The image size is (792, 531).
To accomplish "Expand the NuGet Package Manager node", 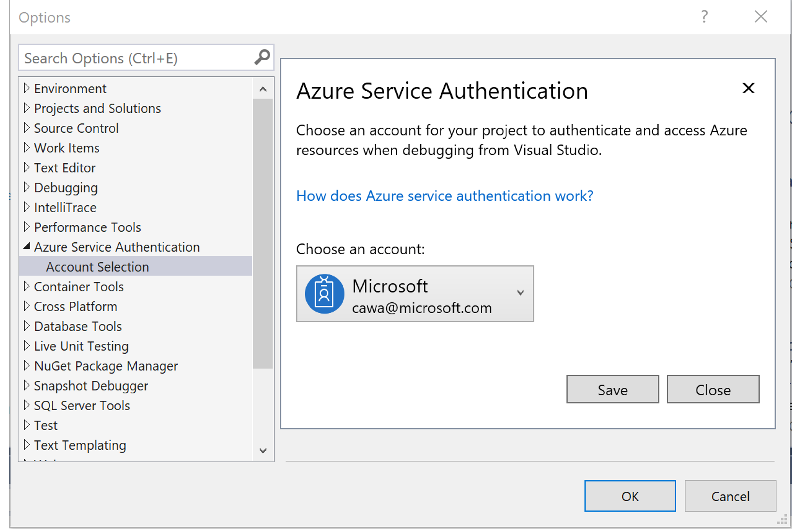I will pyautogui.click(x=27, y=365).
